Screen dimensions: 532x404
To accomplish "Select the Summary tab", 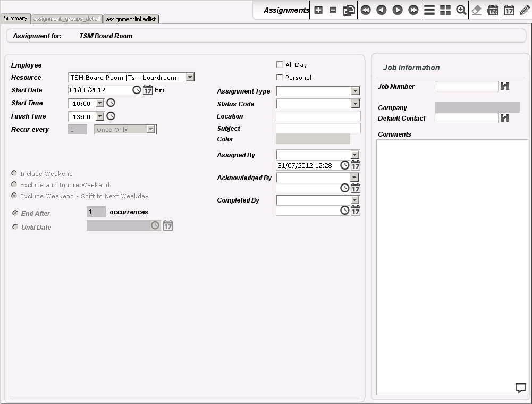I will [15, 19].
